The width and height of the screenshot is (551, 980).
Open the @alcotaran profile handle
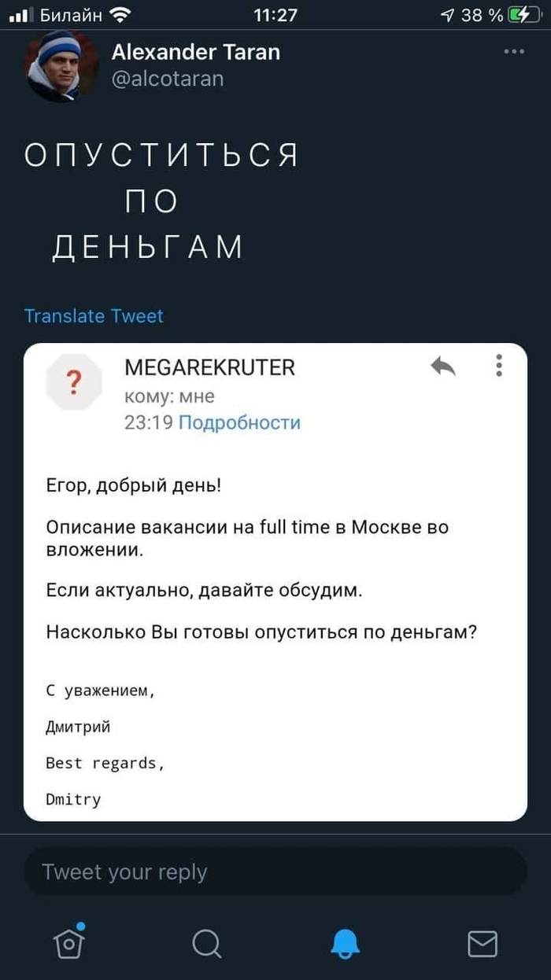pyautogui.click(x=168, y=79)
